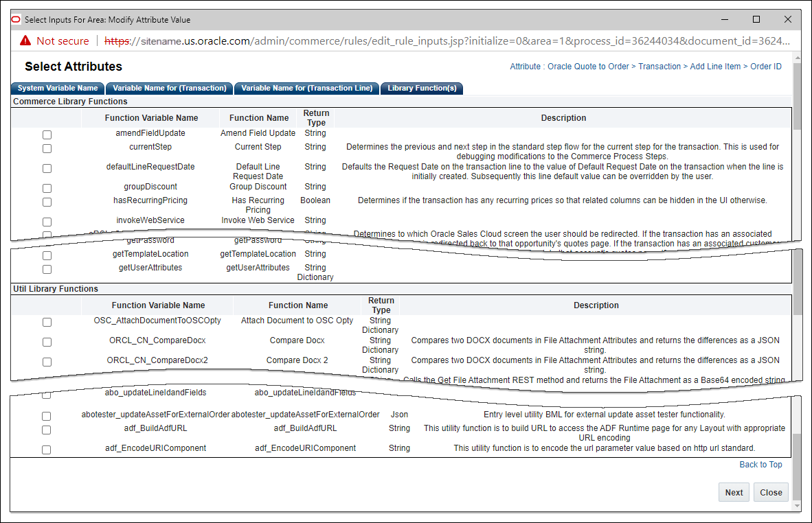Tick the hasRecurringPricing function checkbox
The height and width of the screenshot is (523, 812).
click(x=47, y=202)
